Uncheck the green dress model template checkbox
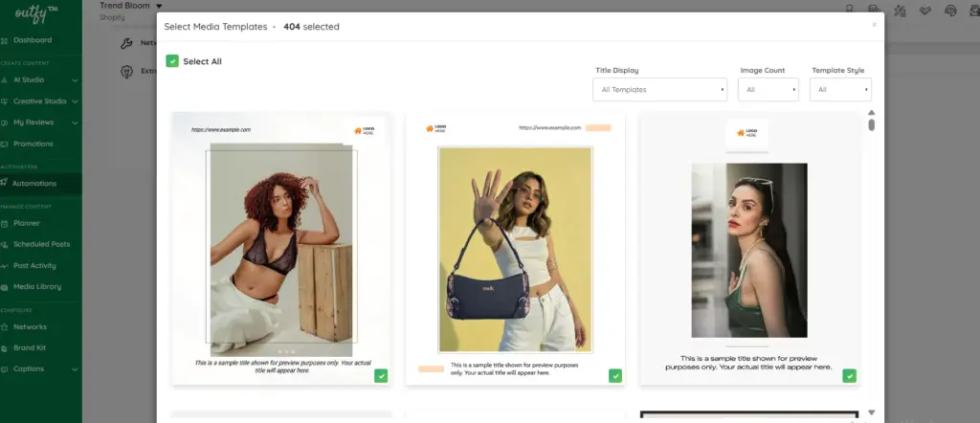Screen dimensions: 980x423 (x=850, y=375)
